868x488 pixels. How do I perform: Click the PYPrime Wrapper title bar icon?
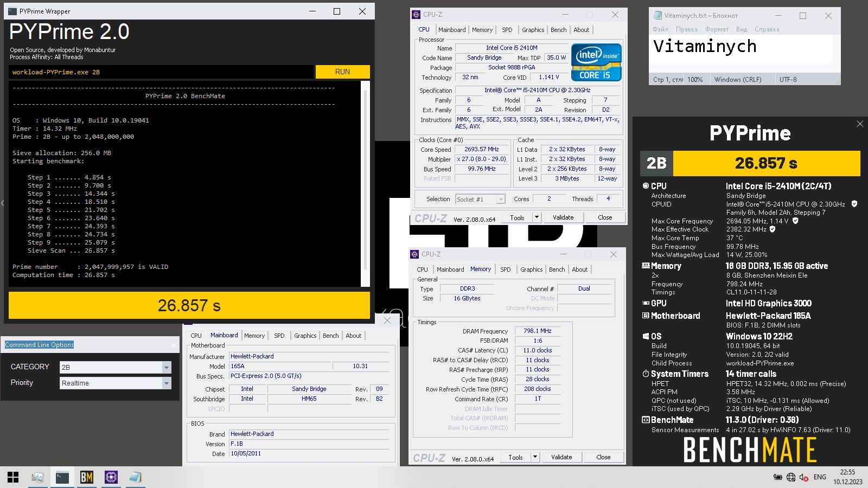click(x=12, y=11)
